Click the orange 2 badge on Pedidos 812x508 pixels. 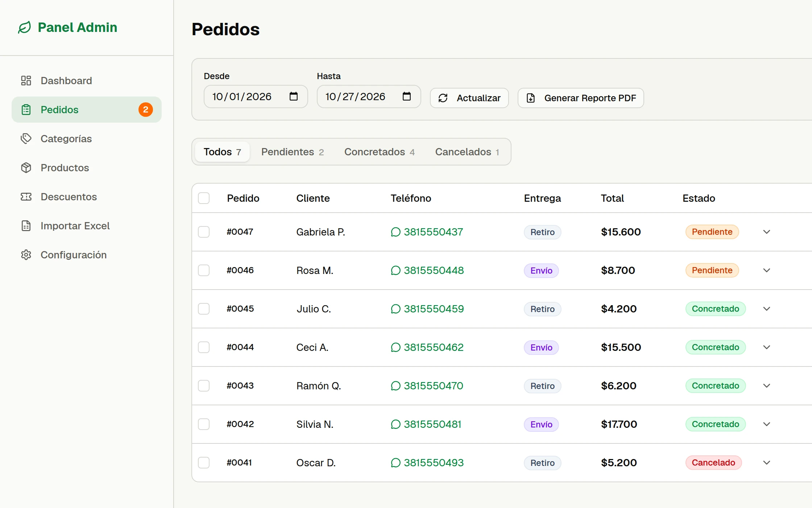(146, 110)
